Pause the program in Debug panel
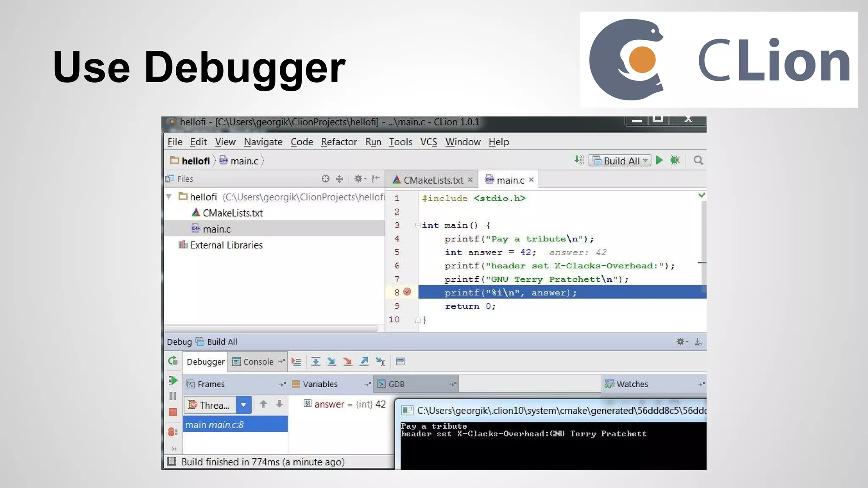Screen dimensions: 868x488 click(173, 396)
